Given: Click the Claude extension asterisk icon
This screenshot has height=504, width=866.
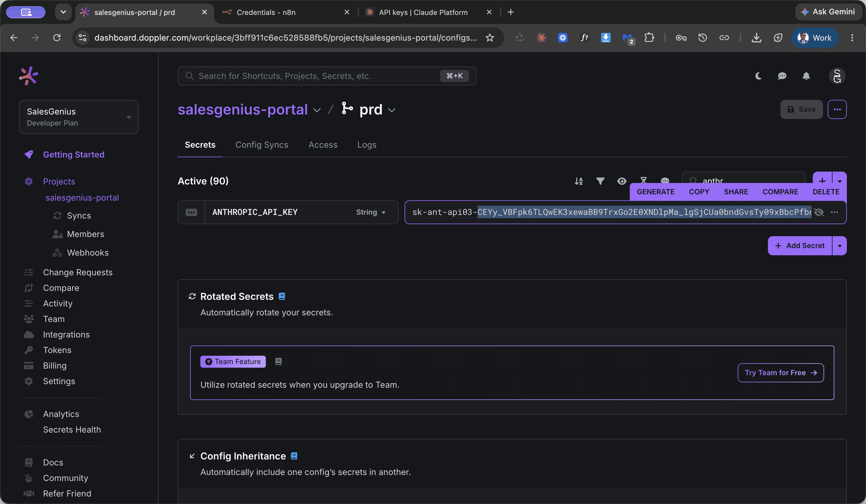Looking at the screenshot, I should coord(541,38).
